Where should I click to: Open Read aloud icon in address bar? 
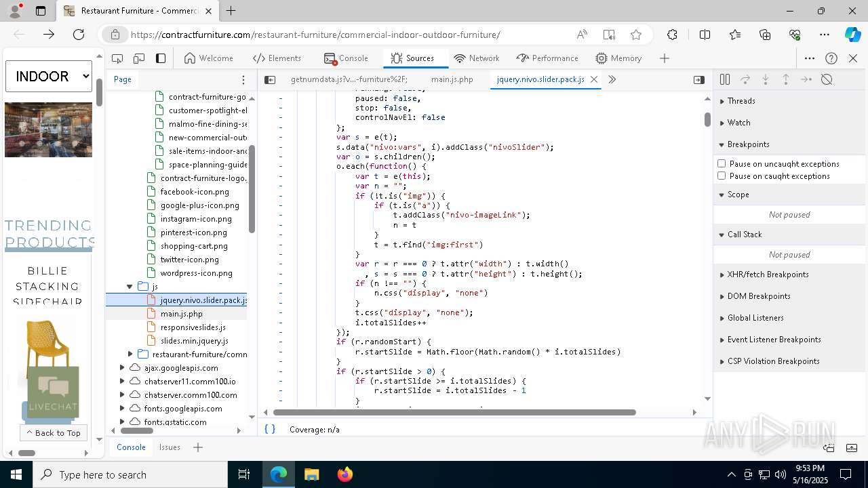click(x=582, y=35)
